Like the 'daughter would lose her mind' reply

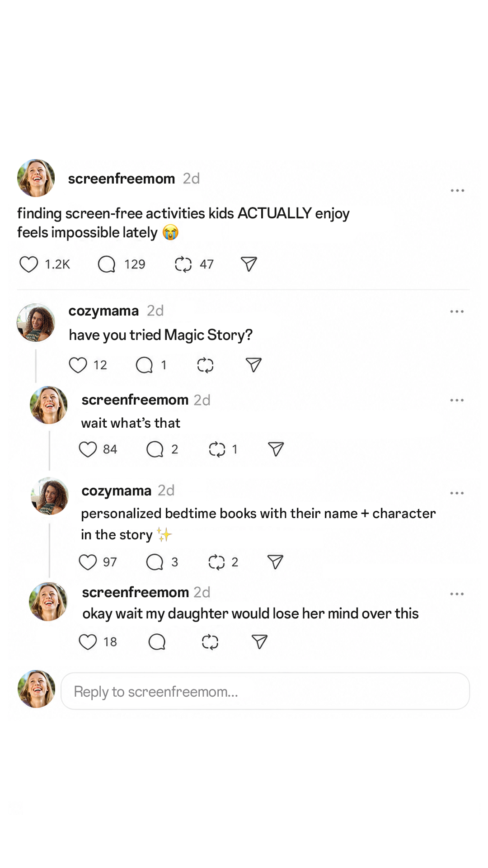[88, 642]
